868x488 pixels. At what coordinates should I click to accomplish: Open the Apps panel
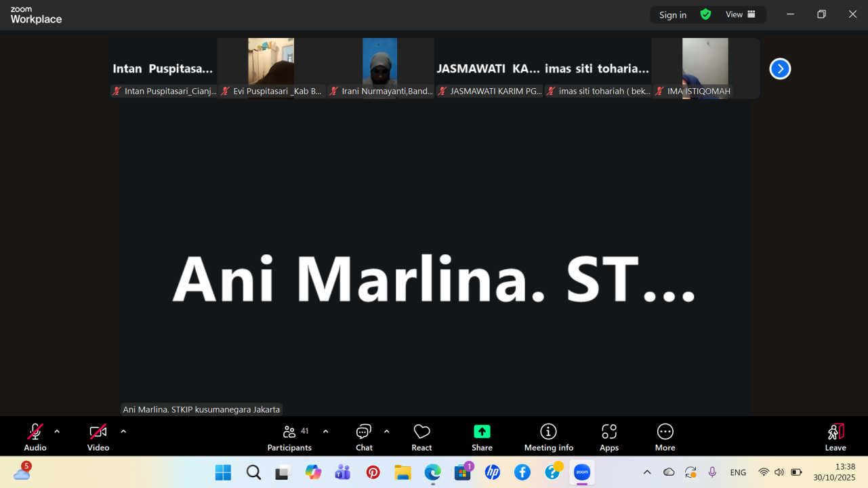coord(608,437)
